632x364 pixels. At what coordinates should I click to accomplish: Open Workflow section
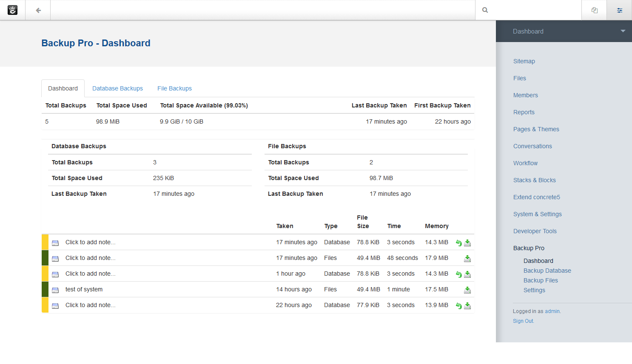pyautogui.click(x=525, y=163)
